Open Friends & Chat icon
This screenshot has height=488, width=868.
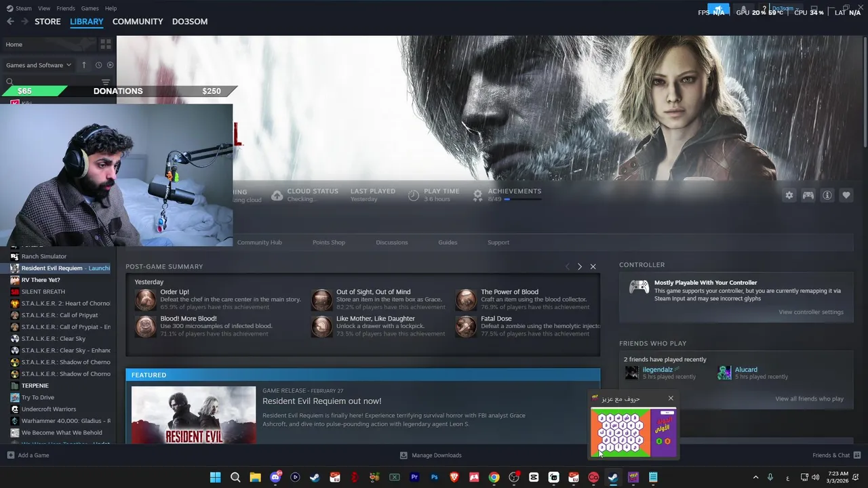click(x=857, y=455)
